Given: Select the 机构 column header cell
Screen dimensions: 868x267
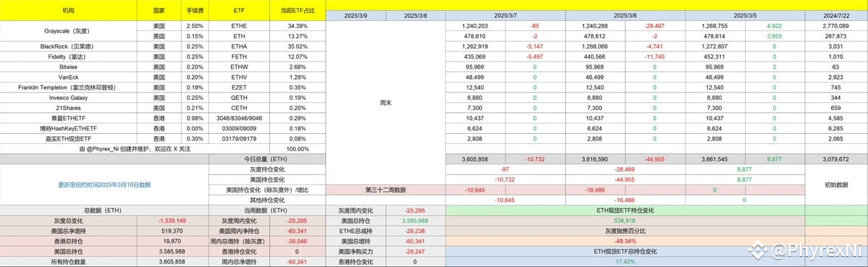Looking at the screenshot, I should (x=69, y=11).
